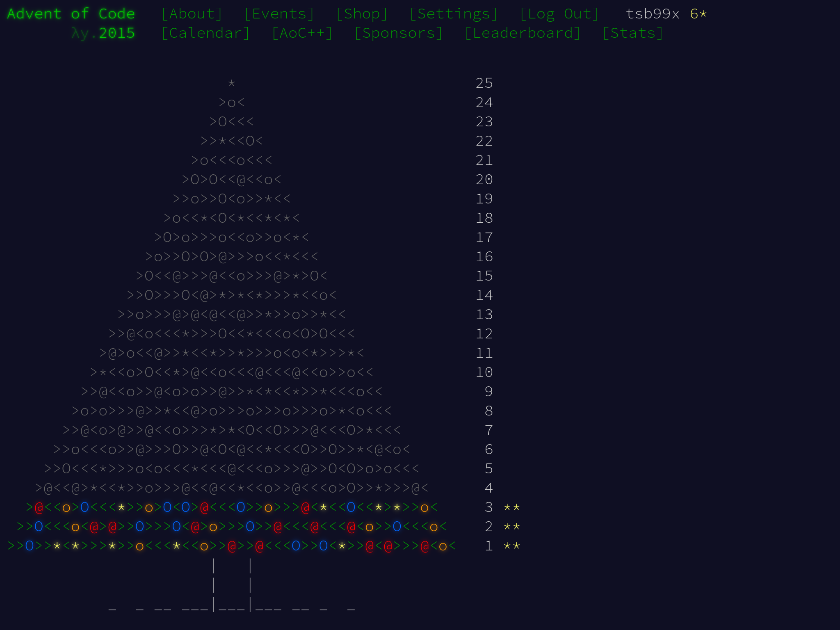Viewport: 840px width, 630px height.
Task: Click the Advent of Code title
Action: click(71, 14)
